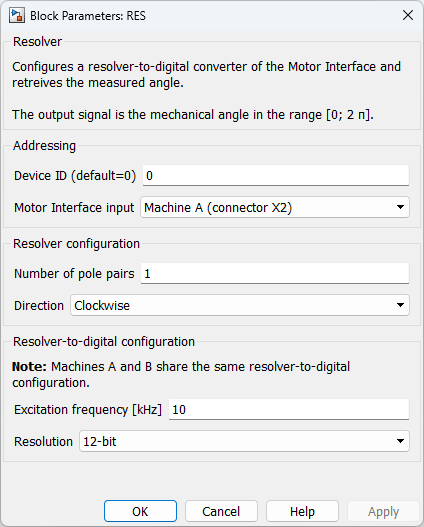
Task: Click the Addressing group heading
Action: pos(44,146)
